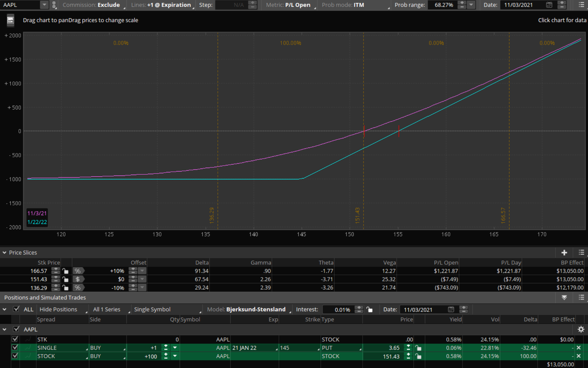Click the Interest 0.01% input field
588x368 pixels.
tap(339, 309)
